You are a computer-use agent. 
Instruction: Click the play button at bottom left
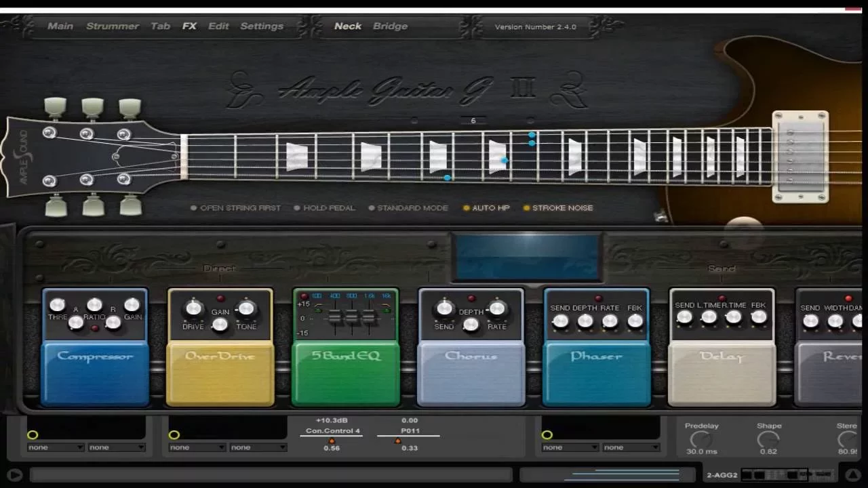click(x=15, y=475)
